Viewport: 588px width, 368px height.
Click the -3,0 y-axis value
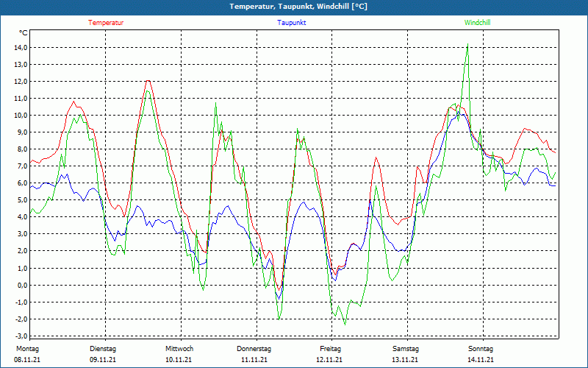21,336
